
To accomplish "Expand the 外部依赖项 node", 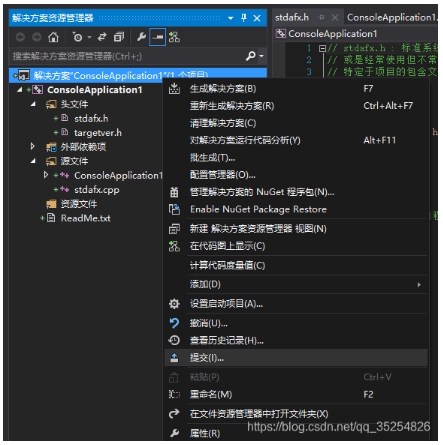I will click(x=33, y=146).
